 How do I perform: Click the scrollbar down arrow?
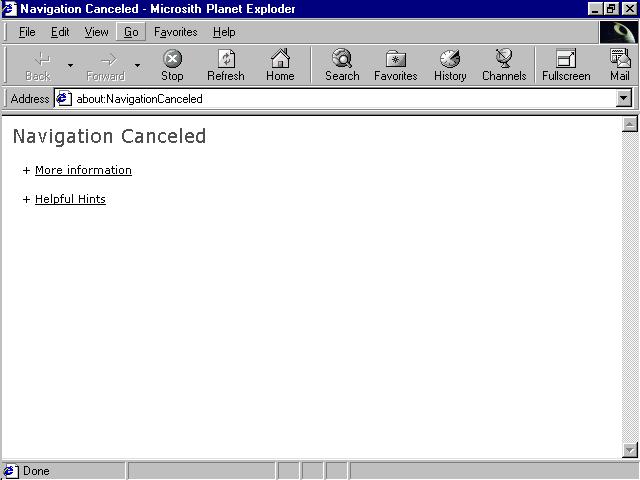tap(630, 451)
